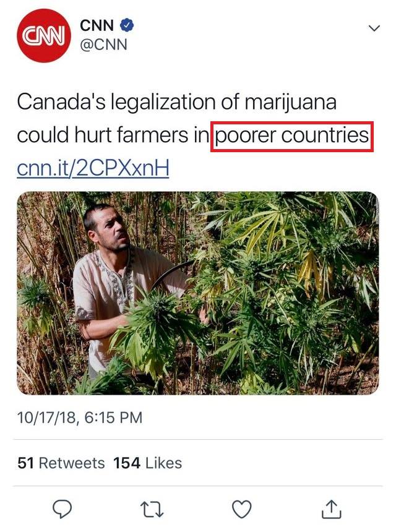Click the 10/17/18 date stamp

point(46,418)
